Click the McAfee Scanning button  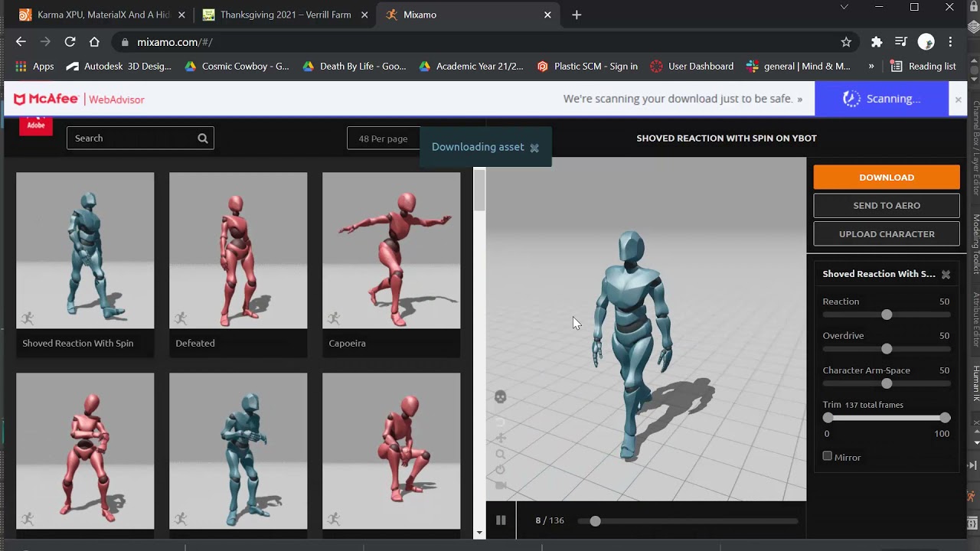pos(881,99)
